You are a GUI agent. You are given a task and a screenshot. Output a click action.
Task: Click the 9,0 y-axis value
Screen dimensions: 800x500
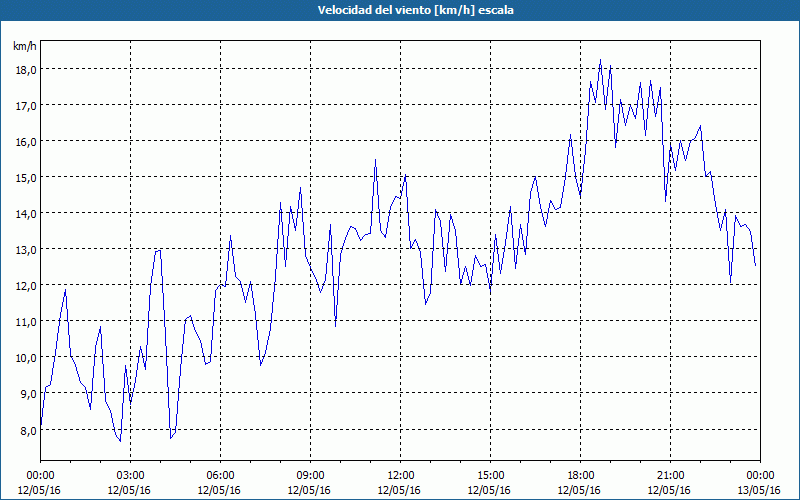pos(28,394)
